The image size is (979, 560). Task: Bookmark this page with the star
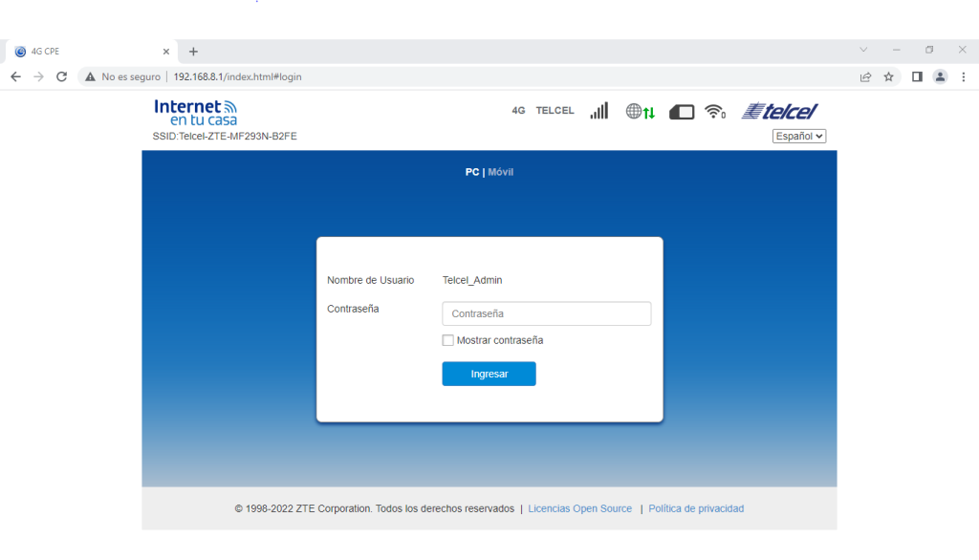coord(888,76)
